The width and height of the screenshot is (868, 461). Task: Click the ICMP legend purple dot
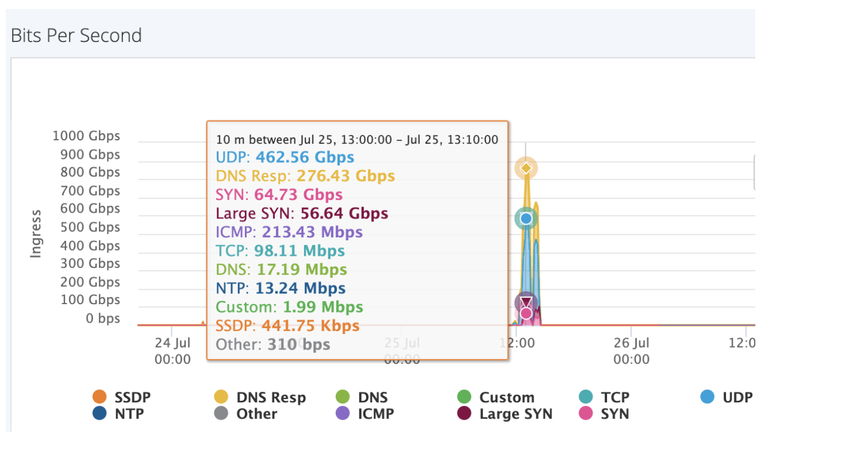coord(343,414)
